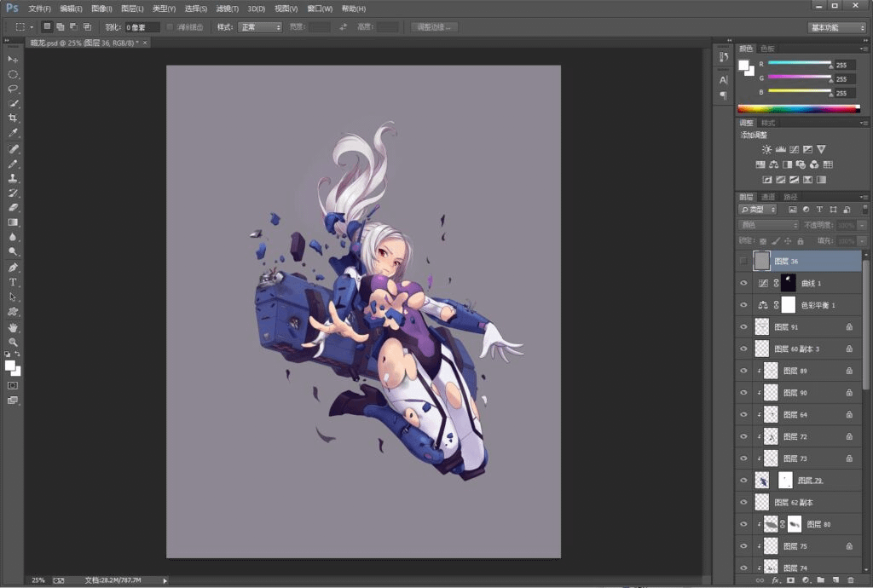
Task: Filter layers by pixel layers icon
Action: click(792, 210)
